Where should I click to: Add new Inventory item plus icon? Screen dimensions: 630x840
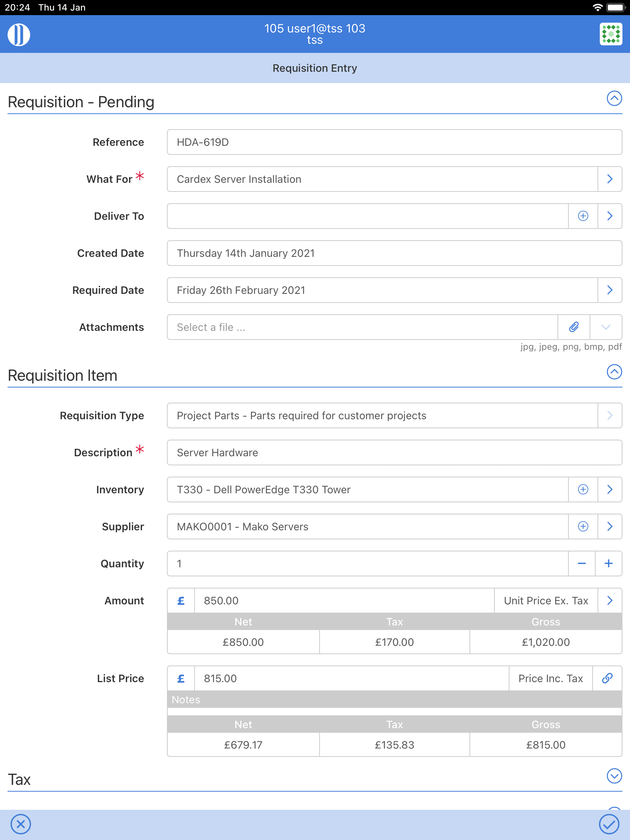coord(583,489)
